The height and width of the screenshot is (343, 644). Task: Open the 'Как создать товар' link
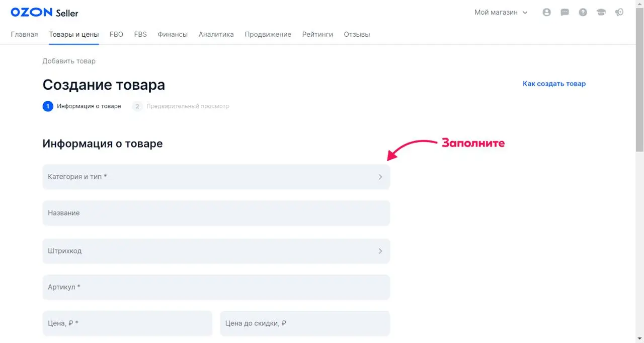tap(554, 84)
